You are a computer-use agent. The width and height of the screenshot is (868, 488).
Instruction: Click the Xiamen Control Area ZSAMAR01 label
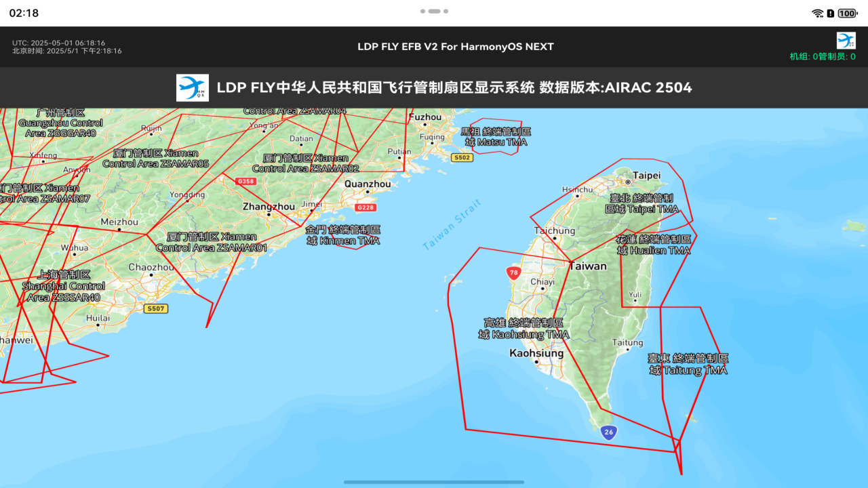[x=212, y=242]
